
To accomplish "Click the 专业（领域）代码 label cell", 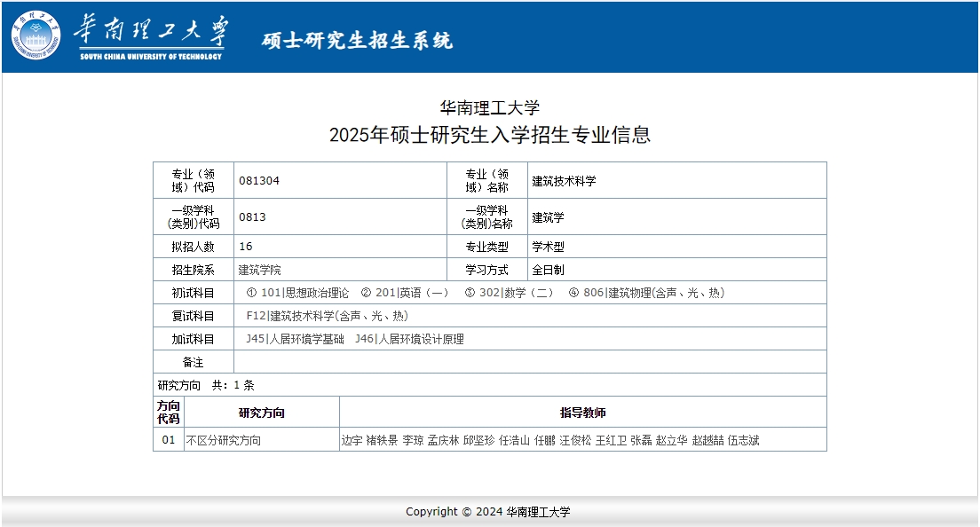I will 194,180.
